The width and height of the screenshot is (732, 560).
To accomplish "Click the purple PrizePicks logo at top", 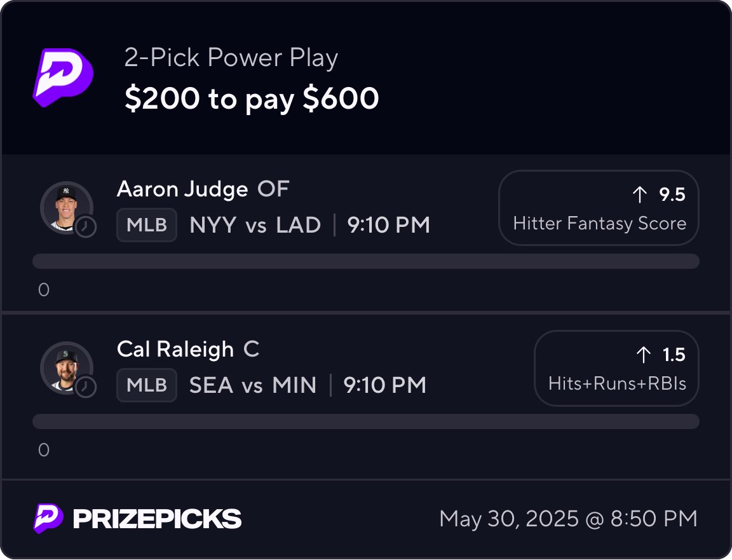I will [63, 78].
